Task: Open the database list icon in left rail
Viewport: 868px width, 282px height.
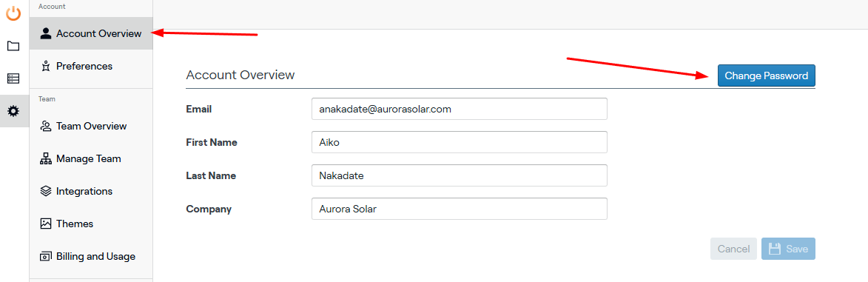Action: point(13,78)
